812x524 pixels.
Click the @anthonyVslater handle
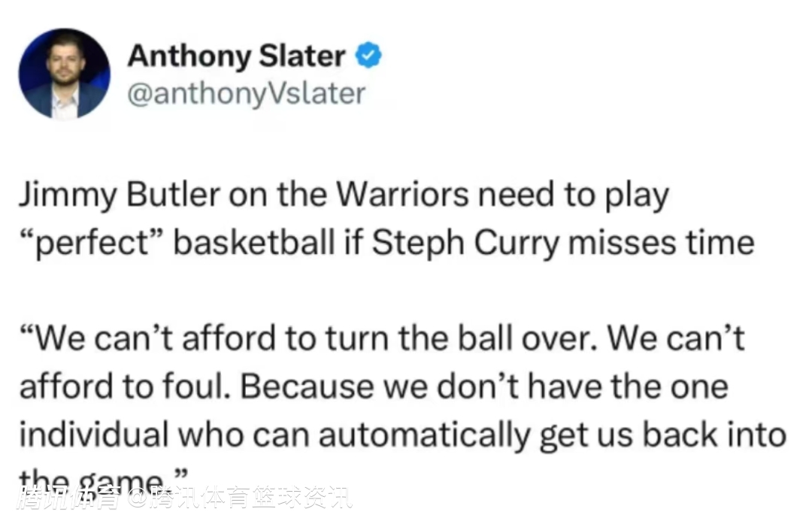(246, 94)
